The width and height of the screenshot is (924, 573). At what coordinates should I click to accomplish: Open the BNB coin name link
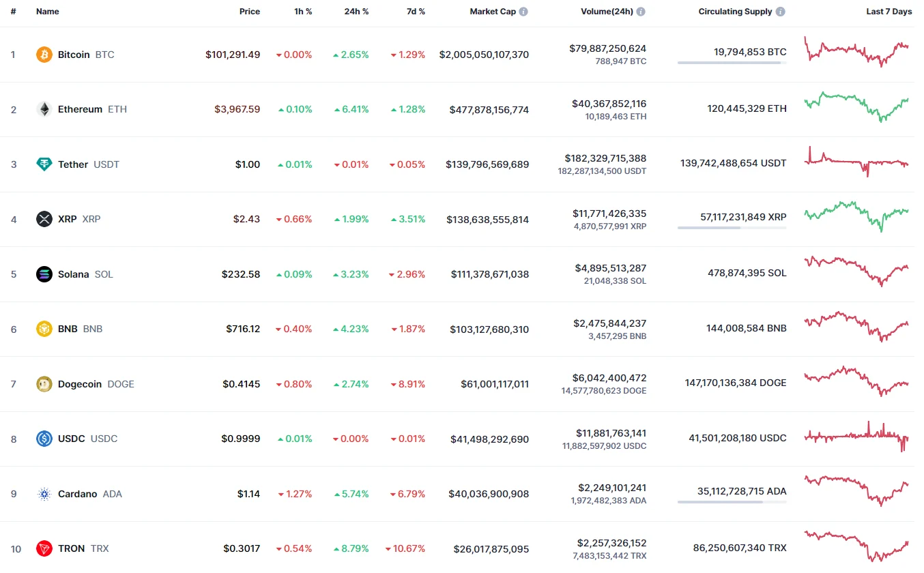click(x=68, y=329)
